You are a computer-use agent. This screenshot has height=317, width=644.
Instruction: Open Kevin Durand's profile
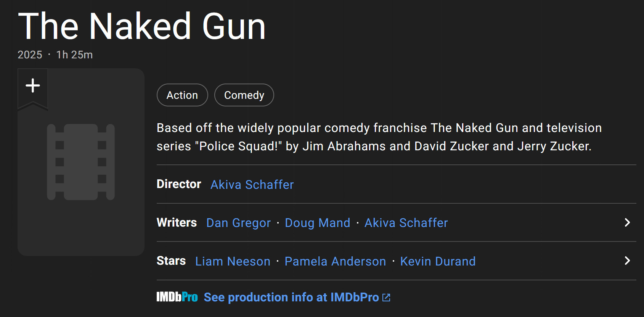[x=438, y=261]
